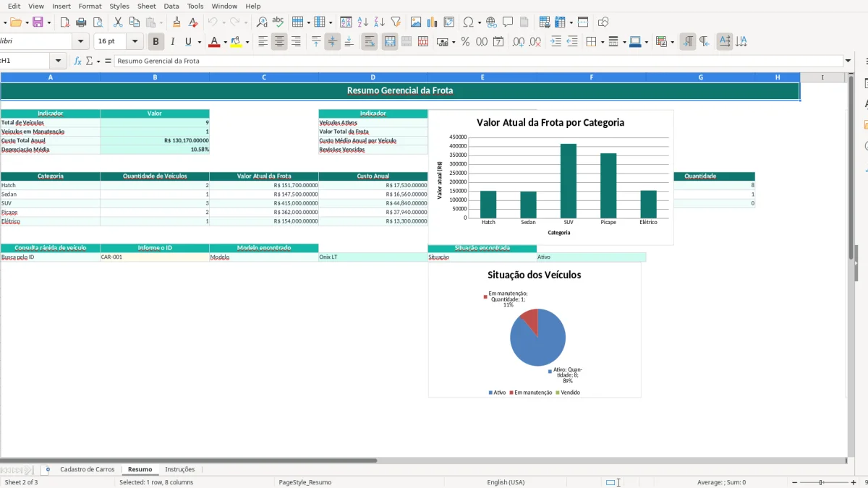Open underline style dropdown arrow
Viewport: 868px width, 488px height.
[200, 42]
